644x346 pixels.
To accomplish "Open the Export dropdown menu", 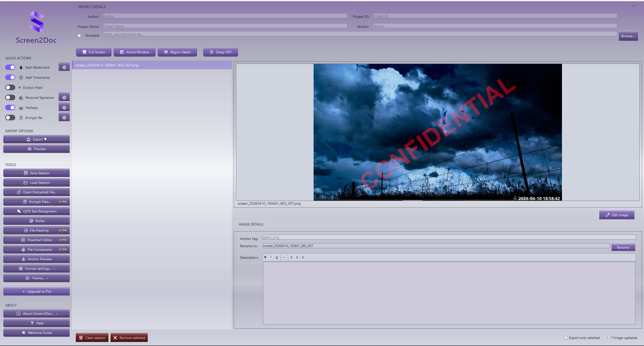I will tap(36, 139).
